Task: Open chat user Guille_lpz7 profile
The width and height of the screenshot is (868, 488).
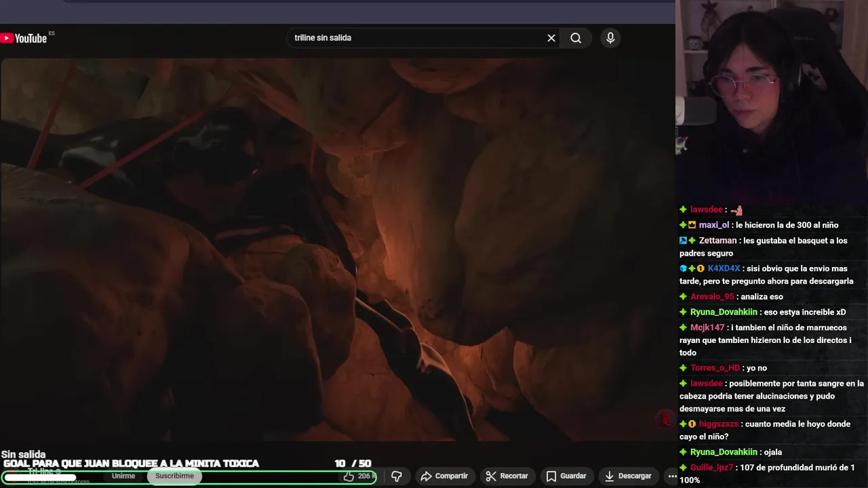Action: [712, 468]
